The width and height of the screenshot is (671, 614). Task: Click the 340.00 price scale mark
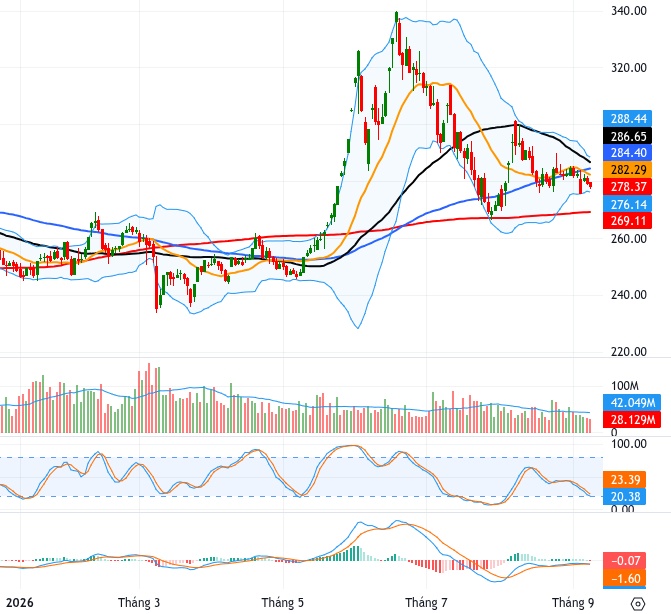coord(629,11)
